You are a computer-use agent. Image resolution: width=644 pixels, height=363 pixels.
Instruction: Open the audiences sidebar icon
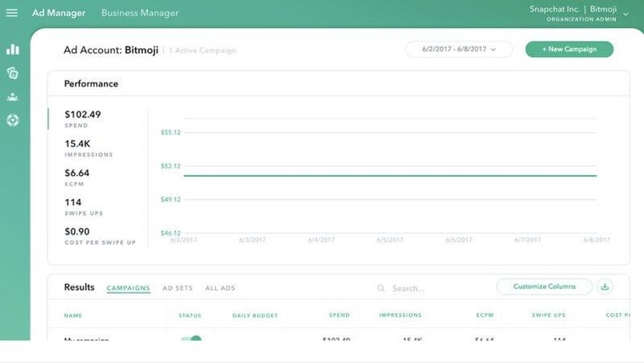13,97
